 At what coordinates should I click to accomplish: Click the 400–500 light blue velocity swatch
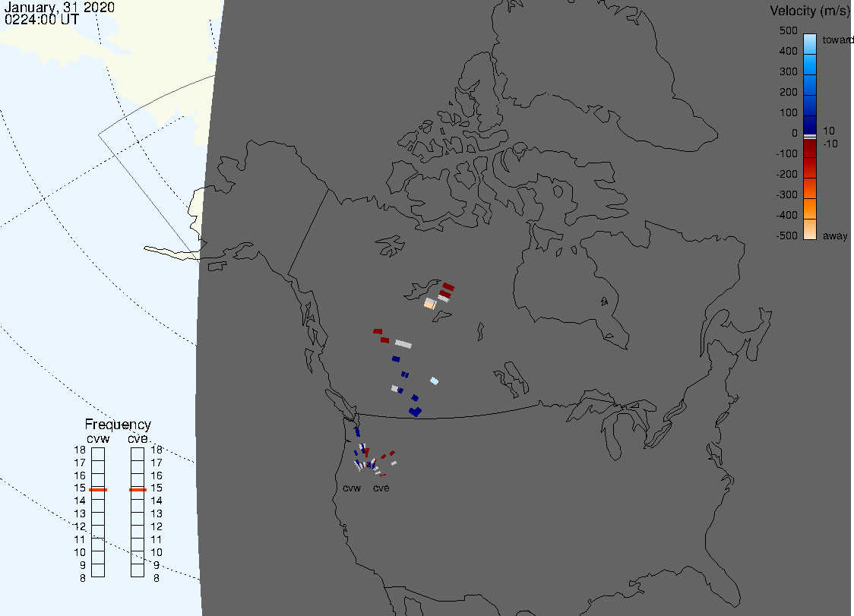tap(809, 44)
